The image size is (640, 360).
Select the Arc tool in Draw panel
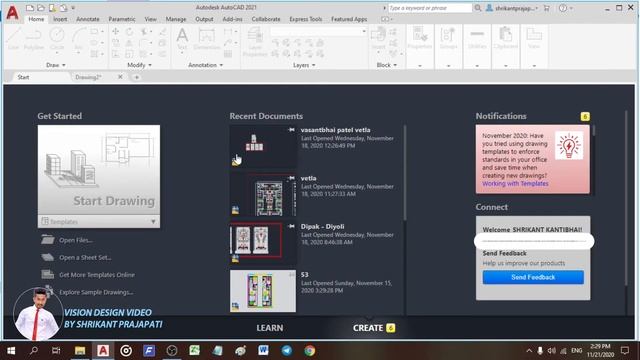pyautogui.click(x=79, y=38)
